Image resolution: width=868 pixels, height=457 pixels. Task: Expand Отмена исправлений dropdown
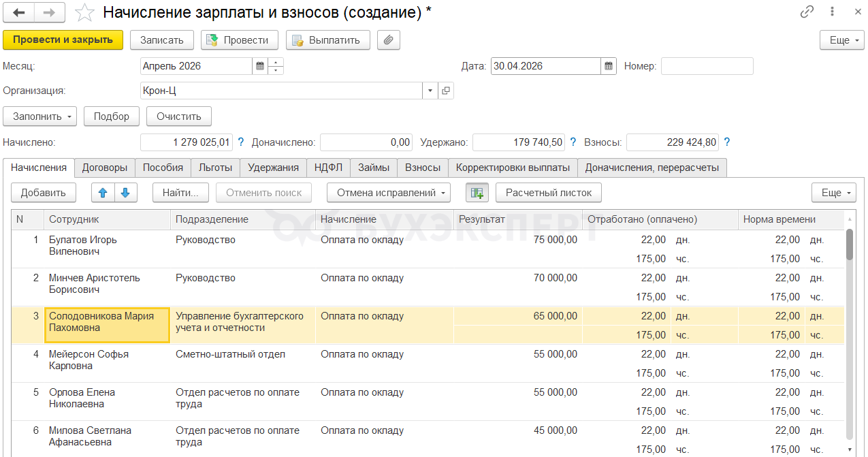tap(389, 193)
